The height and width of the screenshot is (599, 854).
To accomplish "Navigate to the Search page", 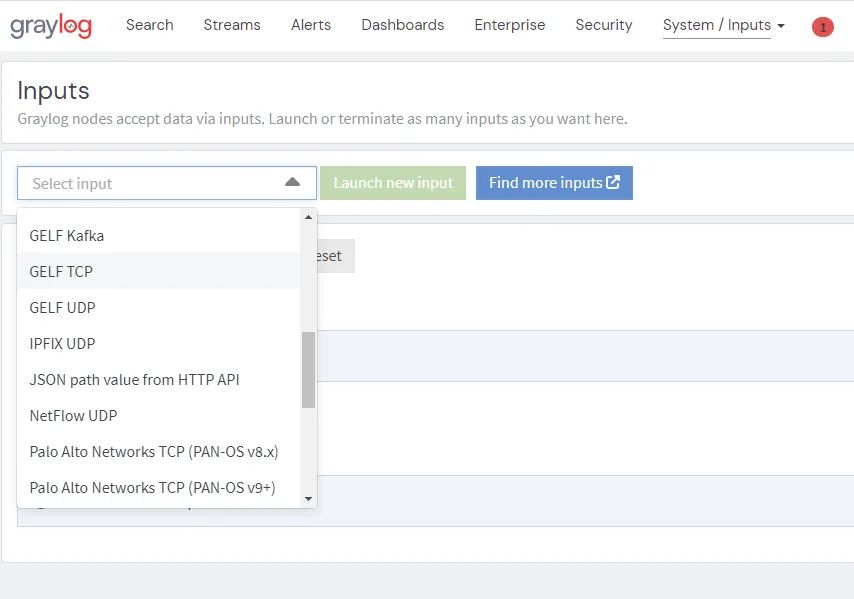I will pos(149,25).
